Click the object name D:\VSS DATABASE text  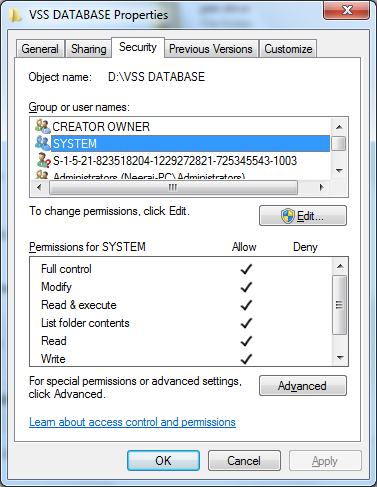coord(156,77)
